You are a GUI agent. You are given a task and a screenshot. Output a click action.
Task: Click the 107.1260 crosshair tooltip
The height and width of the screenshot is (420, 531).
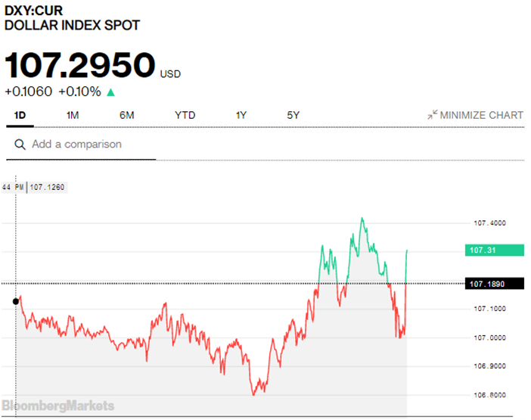tap(46, 186)
